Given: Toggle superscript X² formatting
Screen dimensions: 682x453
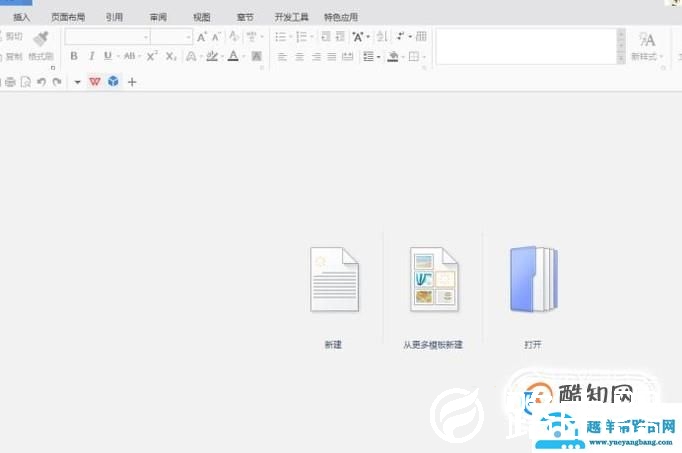Looking at the screenshot, I should tap(152, 56).
